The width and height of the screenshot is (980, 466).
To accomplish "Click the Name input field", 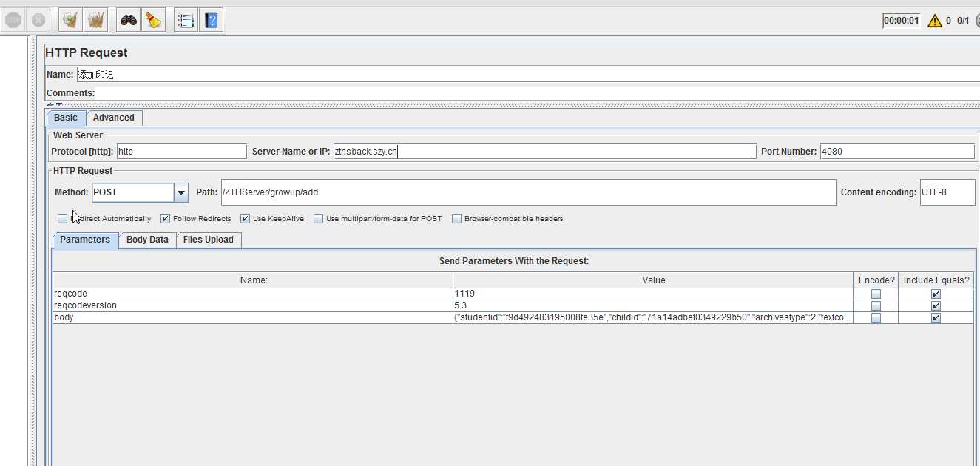I will coord(528,75).
